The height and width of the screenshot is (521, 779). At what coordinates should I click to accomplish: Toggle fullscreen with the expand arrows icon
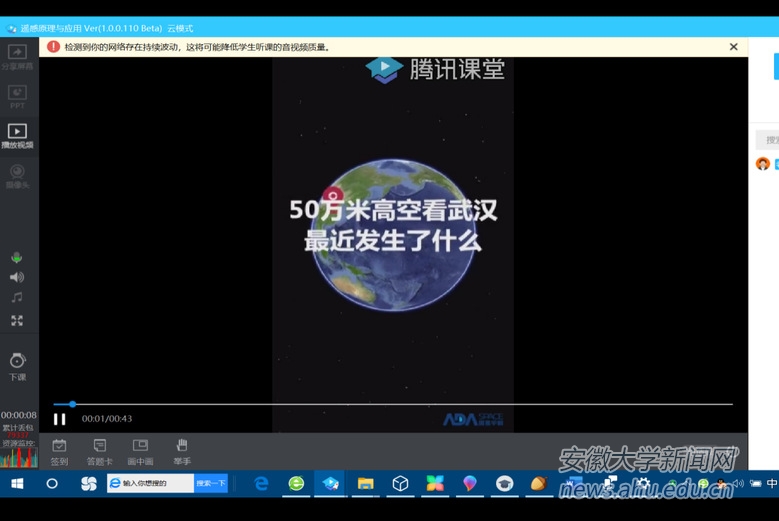tap(17, 321)
